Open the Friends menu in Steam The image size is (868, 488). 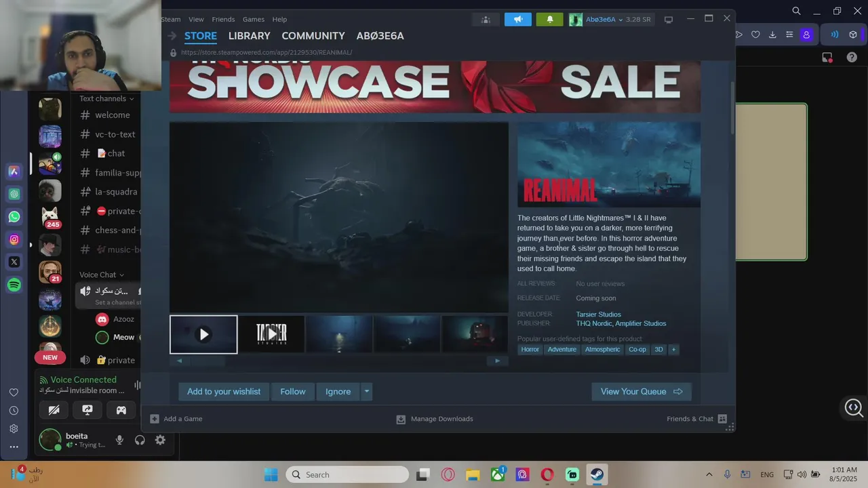pyautogui.click(x=223, y=20)
